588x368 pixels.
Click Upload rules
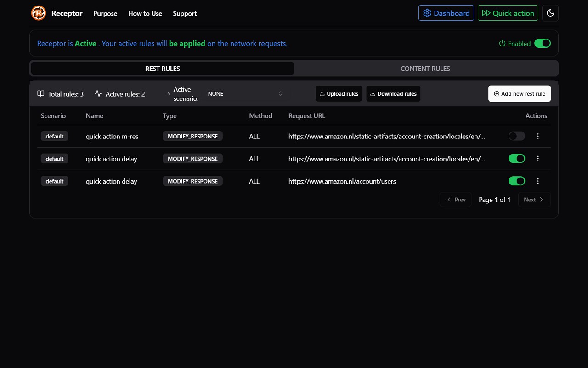click(x=339, y=94)
